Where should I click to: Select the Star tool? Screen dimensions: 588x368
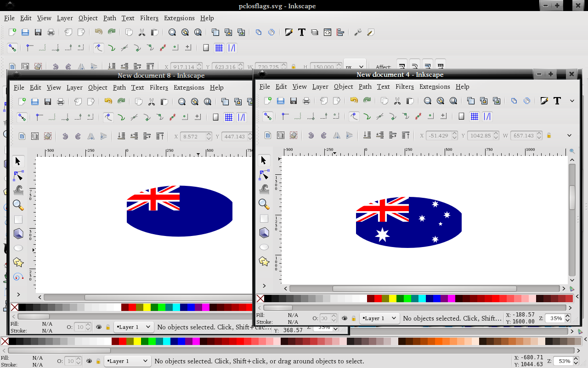[18, 262]
